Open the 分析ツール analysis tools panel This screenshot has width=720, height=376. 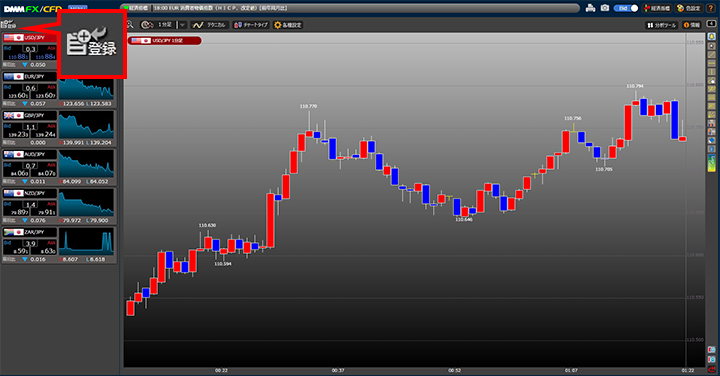(662, 25)
